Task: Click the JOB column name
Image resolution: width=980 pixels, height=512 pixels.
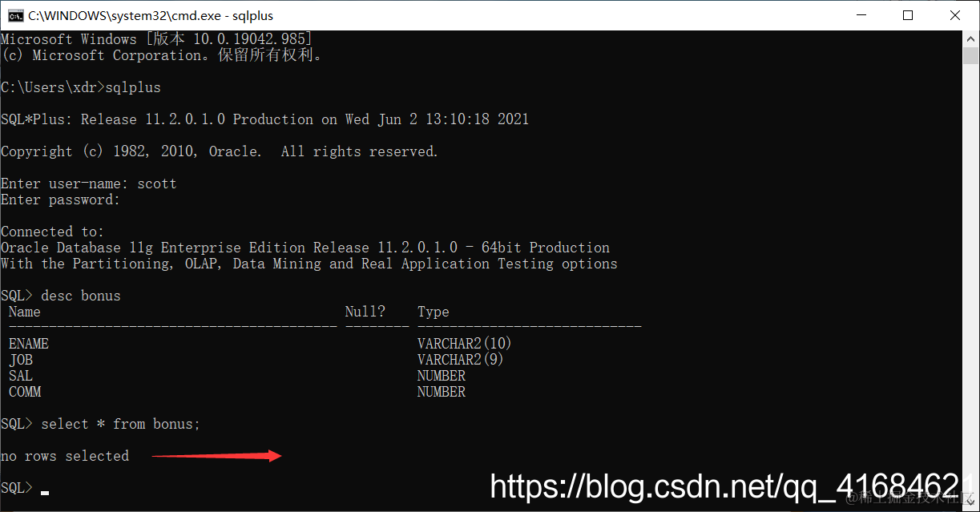Action: pos(21,360)
